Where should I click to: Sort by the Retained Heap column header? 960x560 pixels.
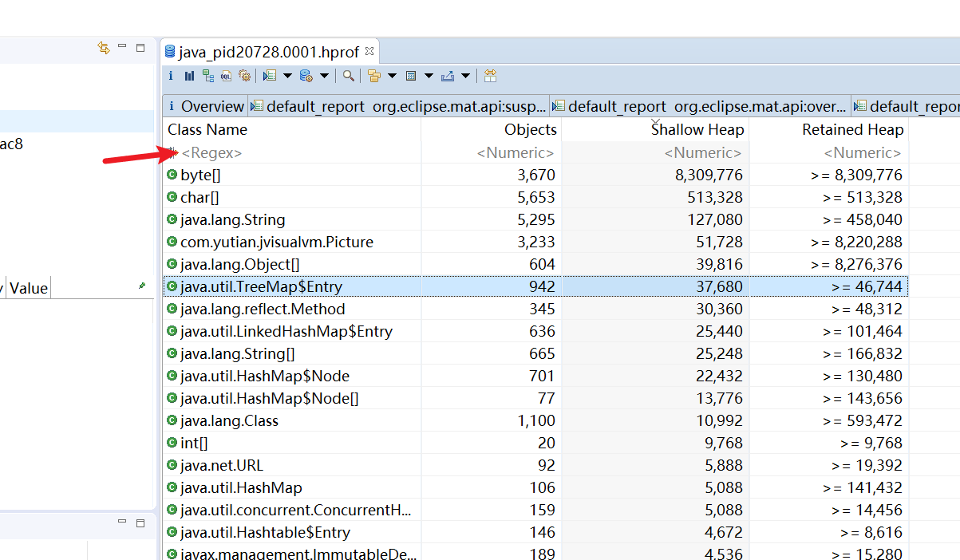coord(852,129)
